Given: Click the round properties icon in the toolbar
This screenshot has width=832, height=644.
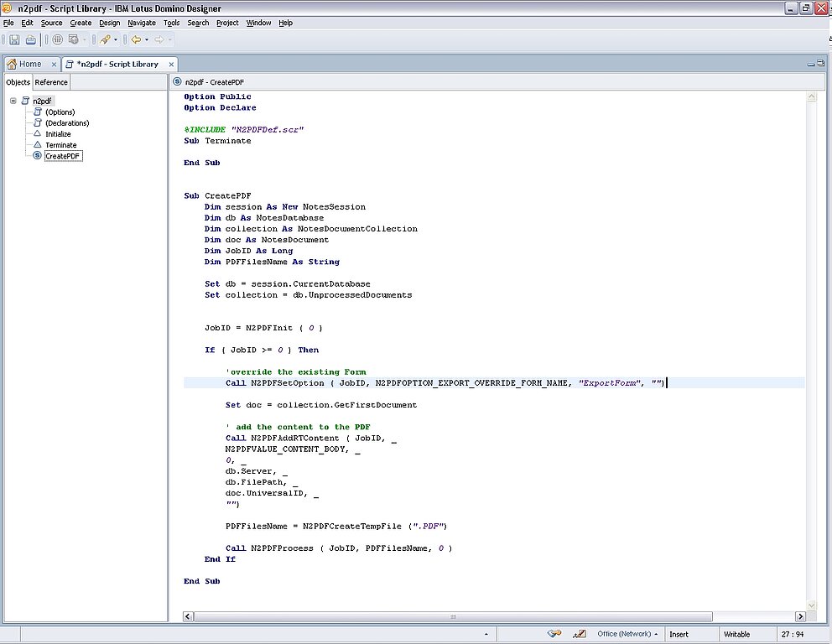Looking at the screenshot, I should 58,39.
